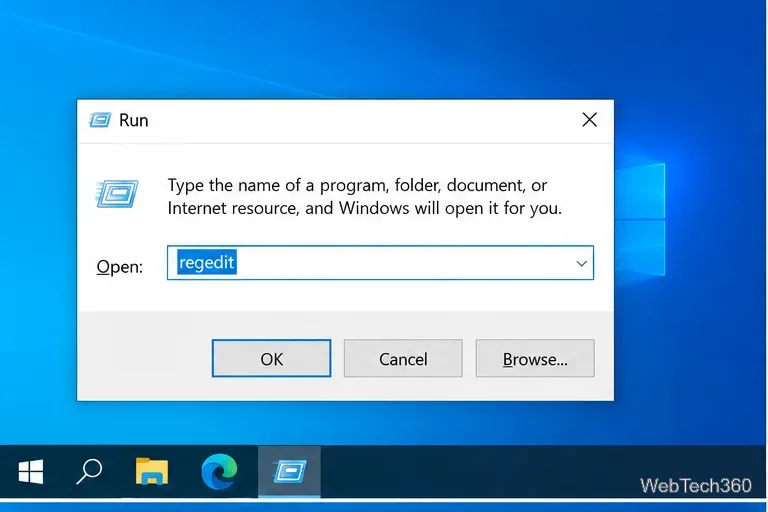
Task: Close the Run dialog with X
Action: (x=589, y=120)
